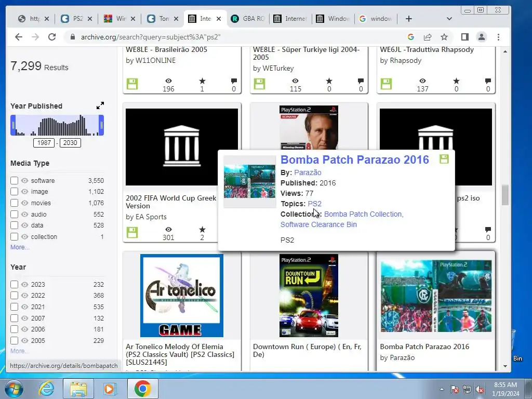This screenshot has height=399, width=532.
Task: Open the tab search dropdown chevron
Action: tap(449, 19)
